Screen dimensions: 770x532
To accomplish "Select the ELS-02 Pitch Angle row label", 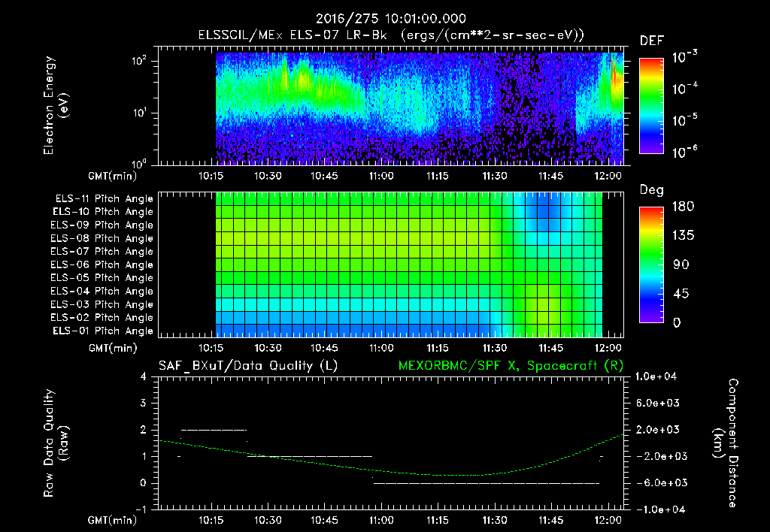I will tap(102, 318).
